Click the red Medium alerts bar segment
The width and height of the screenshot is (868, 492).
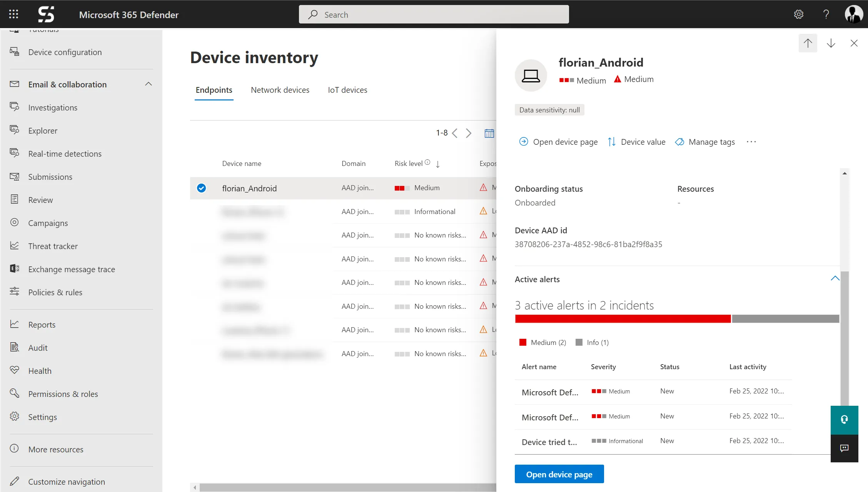pos(623,319)
